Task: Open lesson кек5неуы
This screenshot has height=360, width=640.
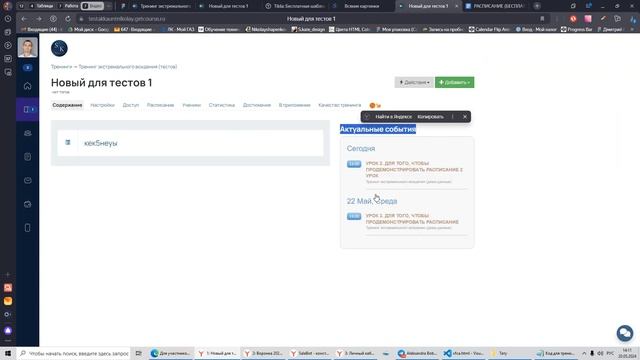Action: (101, 143)
